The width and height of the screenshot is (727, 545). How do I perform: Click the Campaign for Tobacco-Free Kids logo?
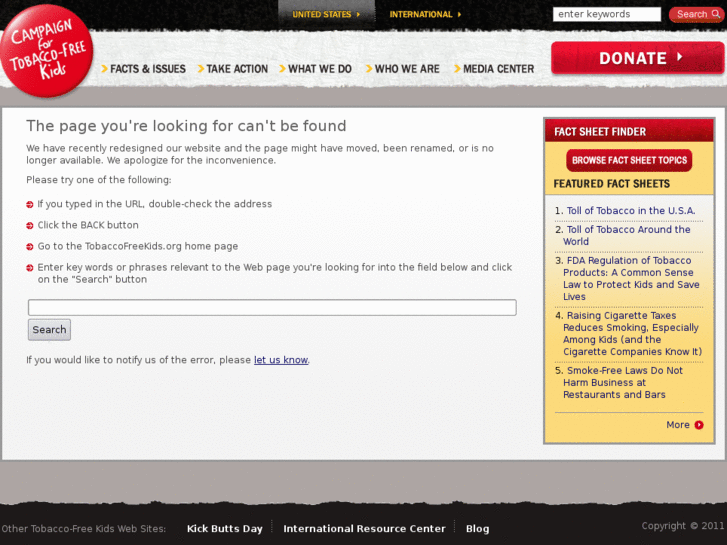pyautogui.click(x=46, y=51)
